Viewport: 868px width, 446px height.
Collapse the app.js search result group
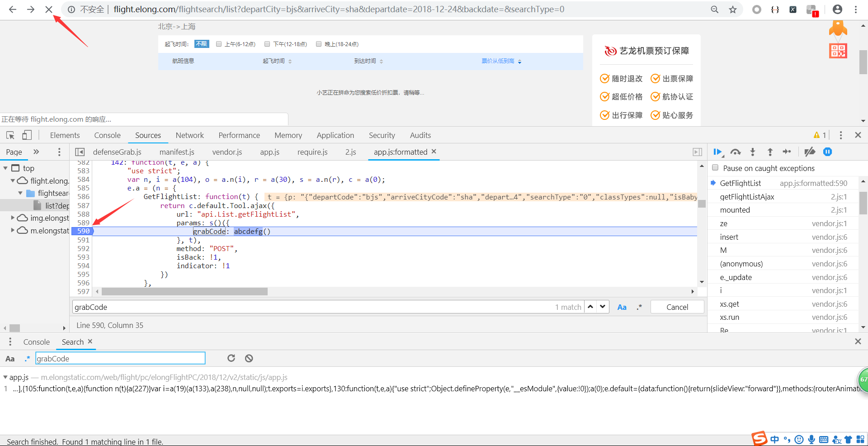5,377
